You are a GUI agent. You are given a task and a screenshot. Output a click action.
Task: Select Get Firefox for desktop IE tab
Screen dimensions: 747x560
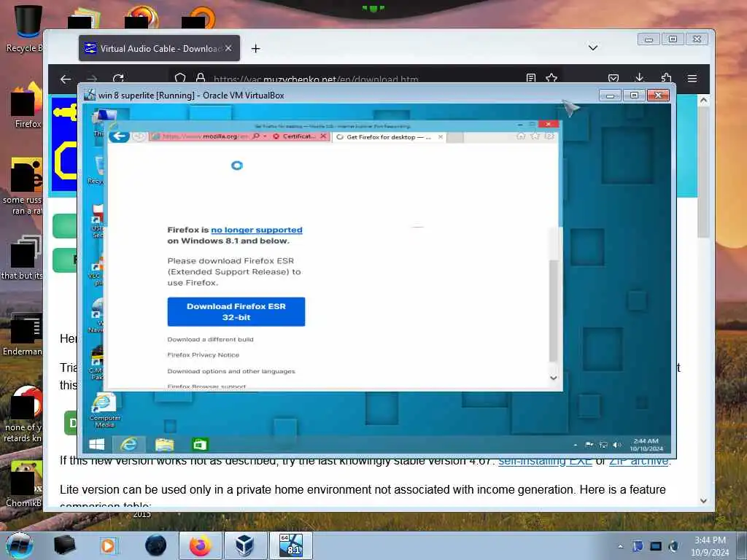pyautogui.click(x=390, y=137)
